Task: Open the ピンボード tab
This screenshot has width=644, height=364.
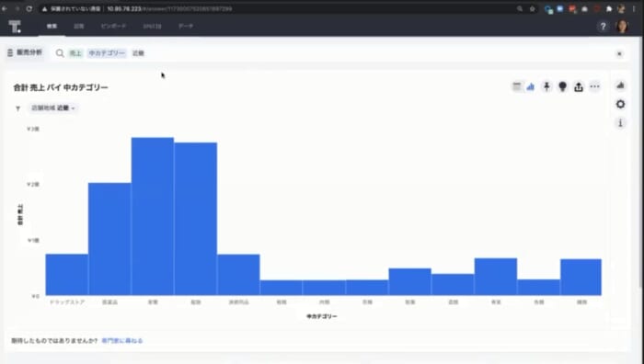Action: pos(113,27)
